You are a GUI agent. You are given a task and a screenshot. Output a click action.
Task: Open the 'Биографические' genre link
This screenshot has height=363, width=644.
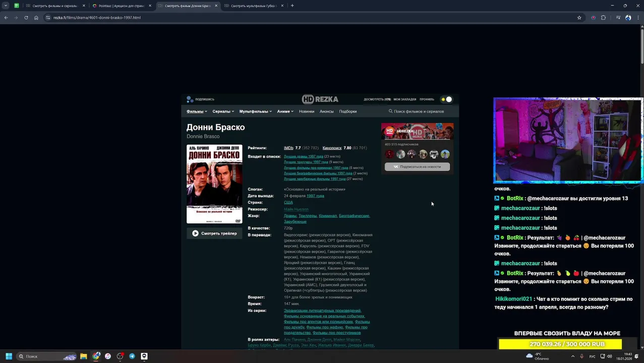click(x=354, y=216)
